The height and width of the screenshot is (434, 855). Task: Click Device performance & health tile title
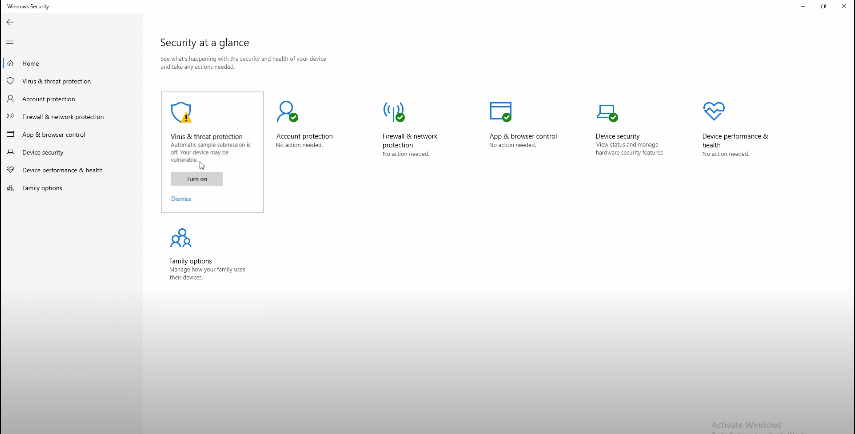coord(735,141)
